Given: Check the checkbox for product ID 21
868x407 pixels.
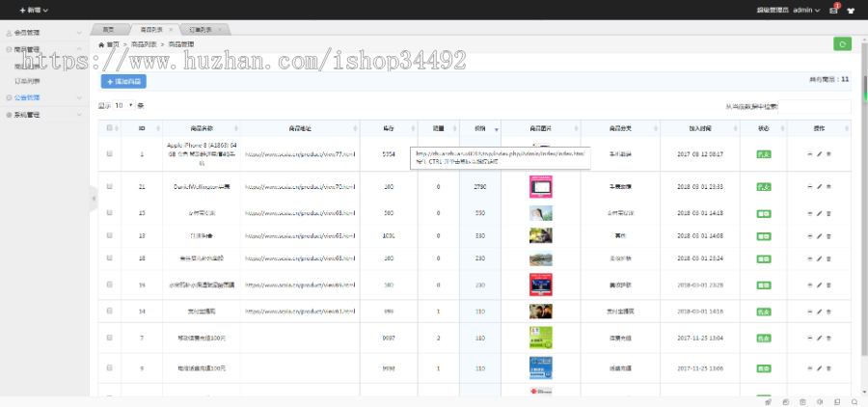Looking at the screenshot, I should coord(109,186).
